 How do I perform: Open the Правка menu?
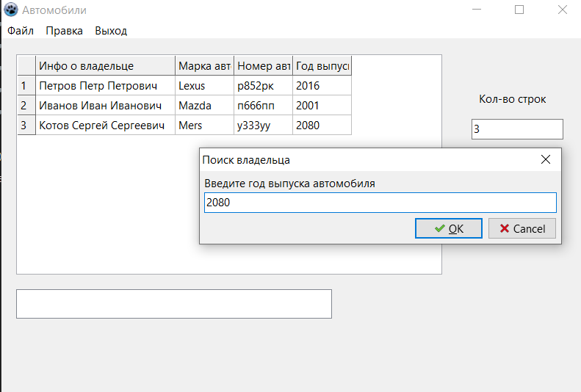click(x=64, y=31)
